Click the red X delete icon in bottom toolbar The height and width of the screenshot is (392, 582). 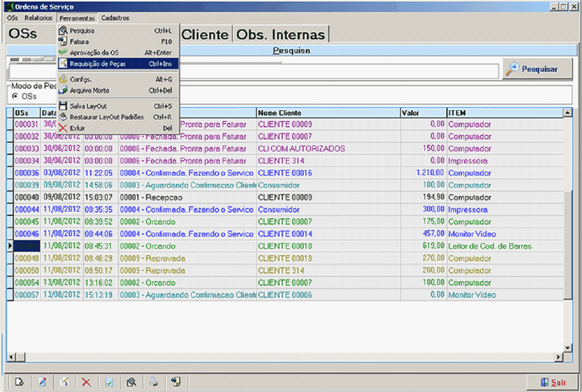coord(86,382)
